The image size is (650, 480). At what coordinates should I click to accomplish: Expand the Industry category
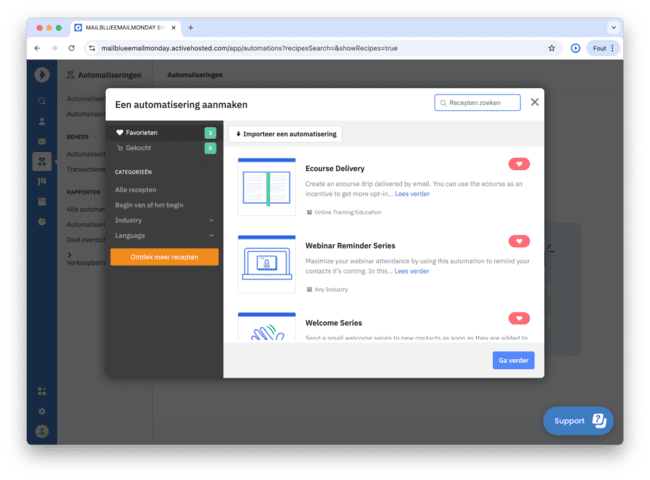[164, 221]
